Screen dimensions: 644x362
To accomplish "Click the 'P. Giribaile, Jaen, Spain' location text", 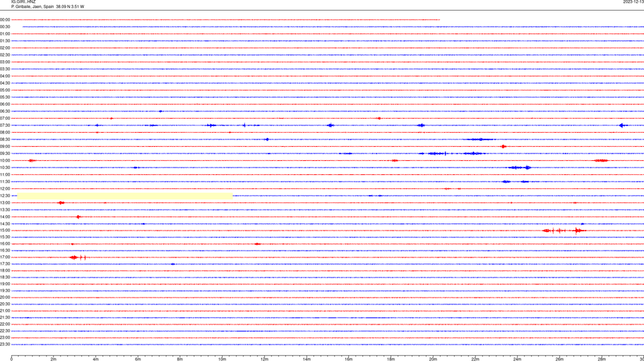I will (x=32, y=7).
